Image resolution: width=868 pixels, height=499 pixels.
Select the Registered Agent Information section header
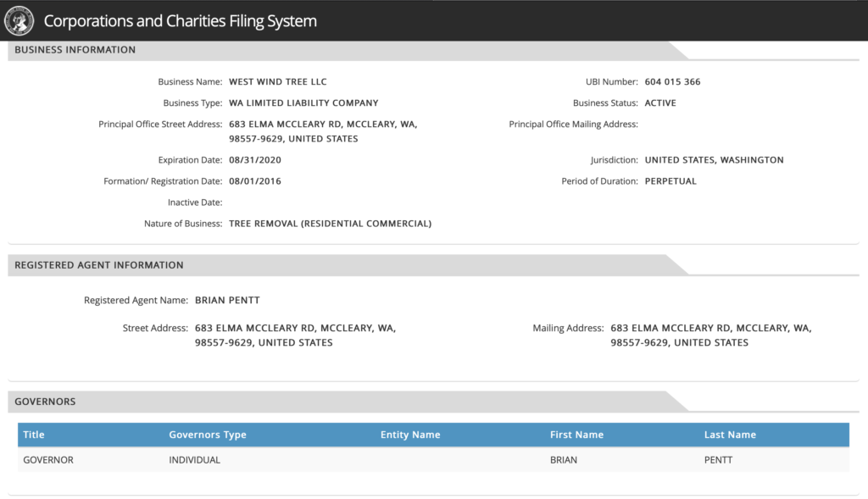click(98, 265)
